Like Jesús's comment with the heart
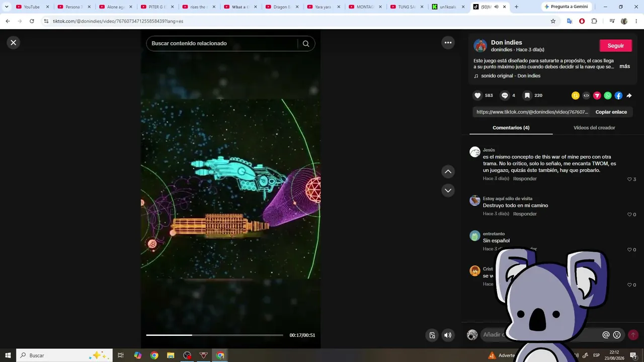The image size is (644, 362). click(x=629, y=179)
